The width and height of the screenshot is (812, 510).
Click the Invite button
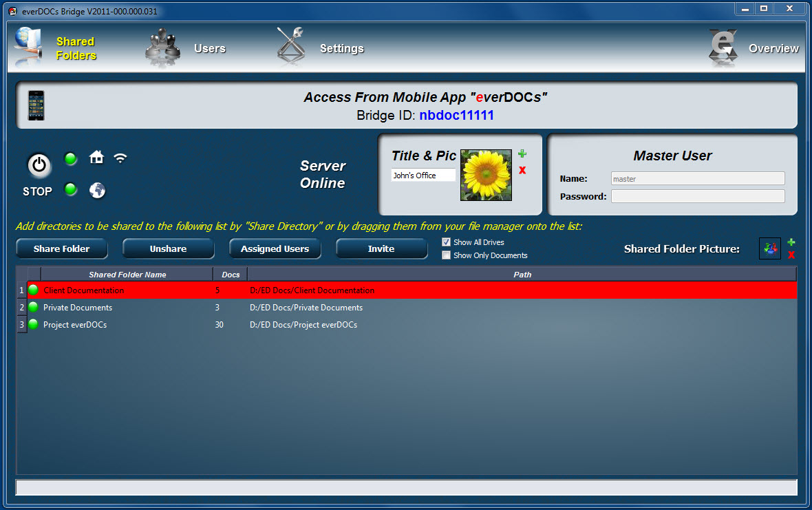382,248
